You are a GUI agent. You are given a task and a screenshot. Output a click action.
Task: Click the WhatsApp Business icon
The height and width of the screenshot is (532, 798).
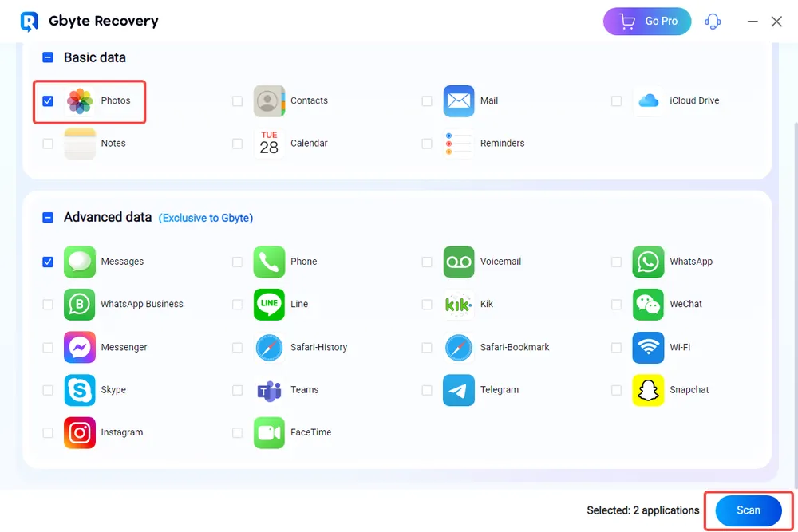pyautogui.click(x=80, y=304)
